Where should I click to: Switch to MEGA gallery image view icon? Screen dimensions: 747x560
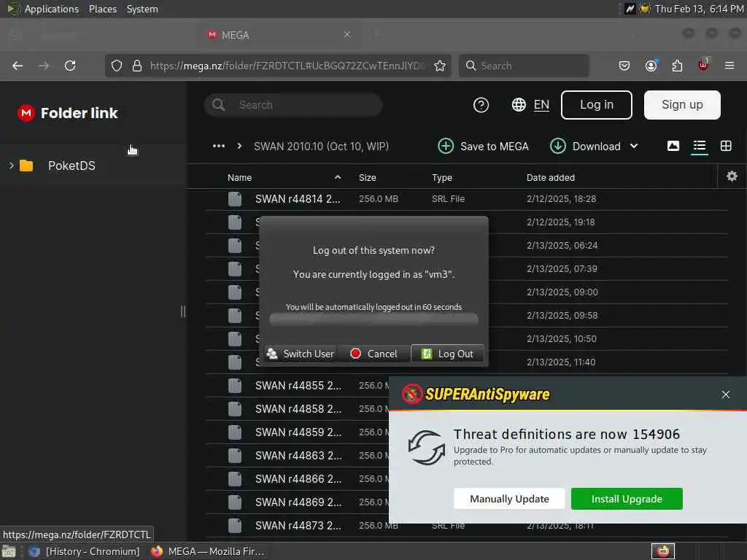point(673,146)
